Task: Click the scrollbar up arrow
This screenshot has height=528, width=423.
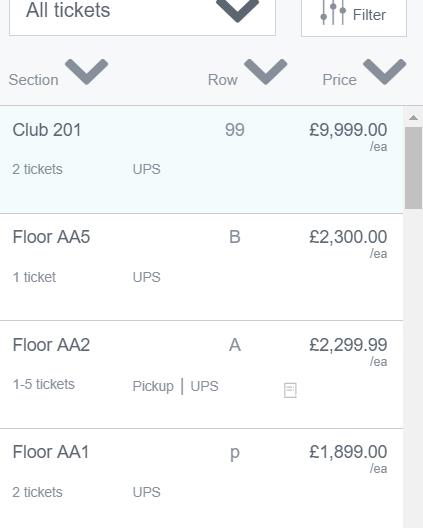Action: click(x=413, y=118)
